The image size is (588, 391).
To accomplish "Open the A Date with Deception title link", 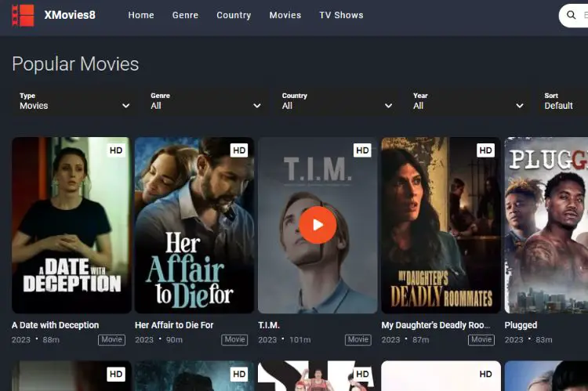I will 55,325.
